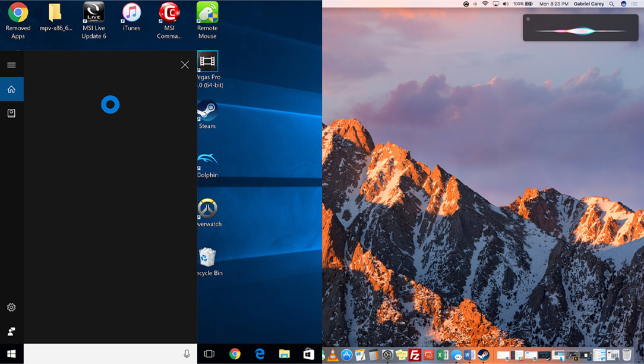Open Task View on the taskbar

pos(209,354)
